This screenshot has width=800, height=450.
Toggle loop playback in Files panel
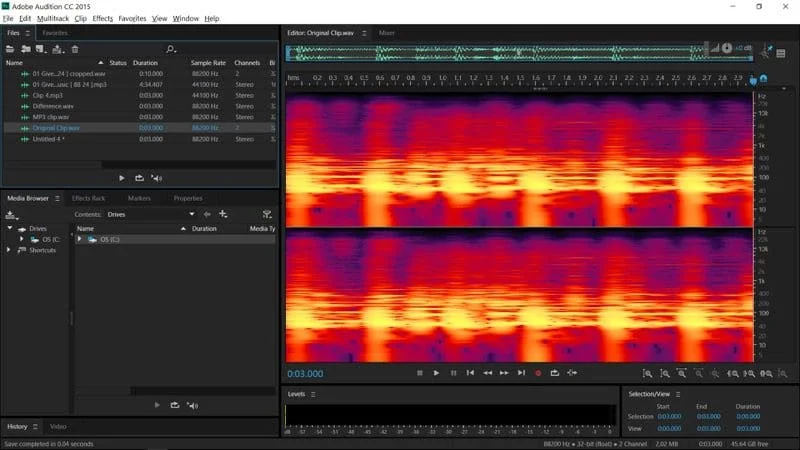tap(139, 178)
